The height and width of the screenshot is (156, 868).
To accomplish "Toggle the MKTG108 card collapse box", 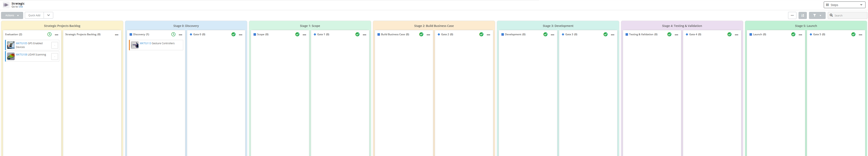I will (x=55, y=57).
